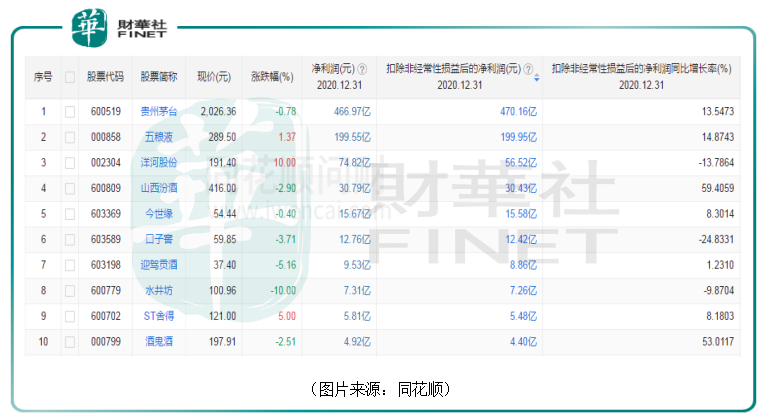
Task: Click stock code 002304
Action: [x=105, y=162]
